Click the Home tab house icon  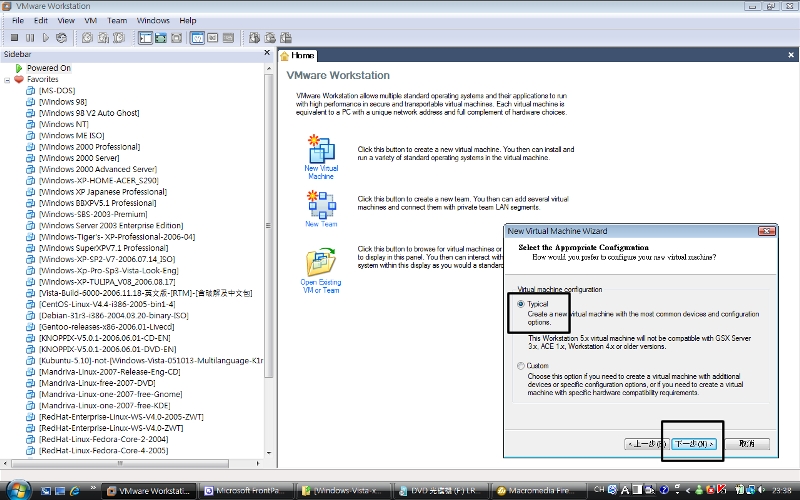pos(285,56)
